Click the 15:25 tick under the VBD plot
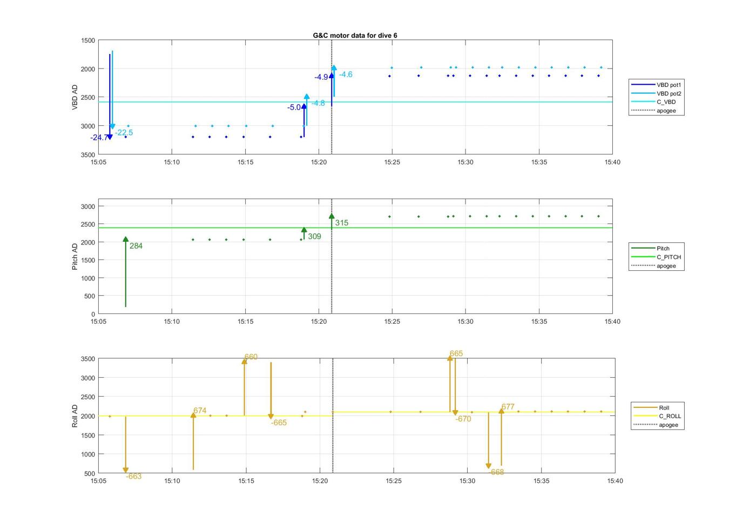 (x=392, y=162)
